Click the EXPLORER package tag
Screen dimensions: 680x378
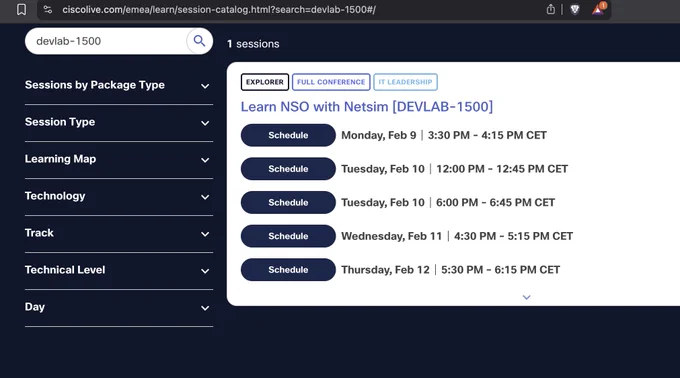[265, 82]
